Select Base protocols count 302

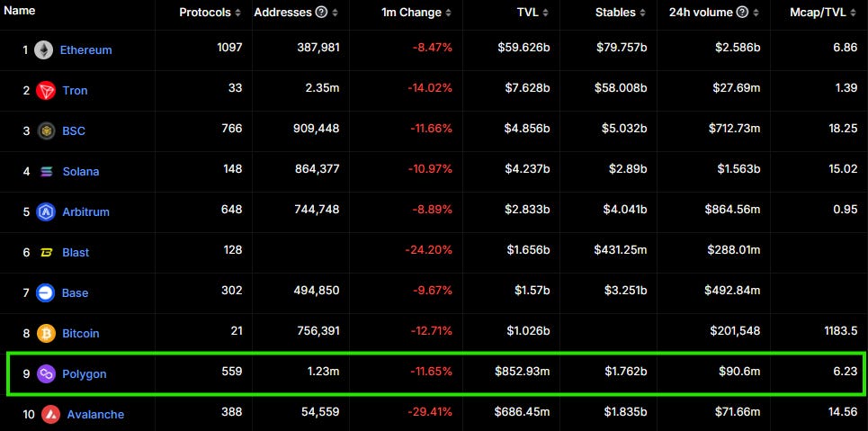coord(232,291)
